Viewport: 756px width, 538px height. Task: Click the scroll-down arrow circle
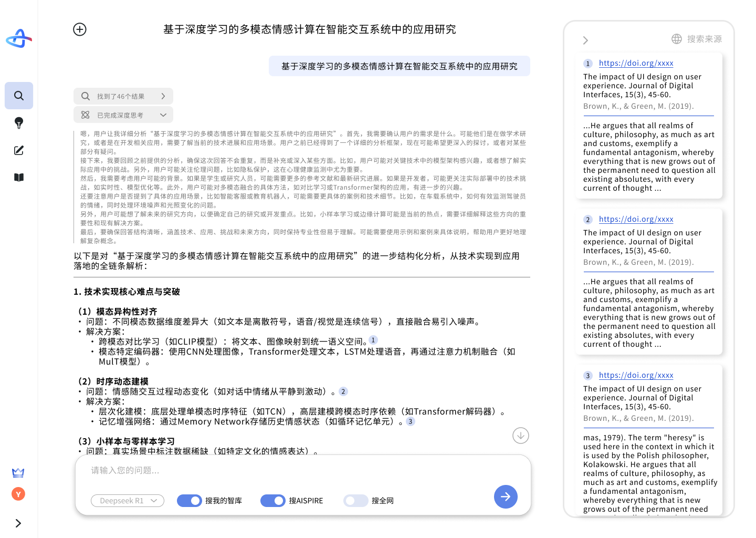520,436
